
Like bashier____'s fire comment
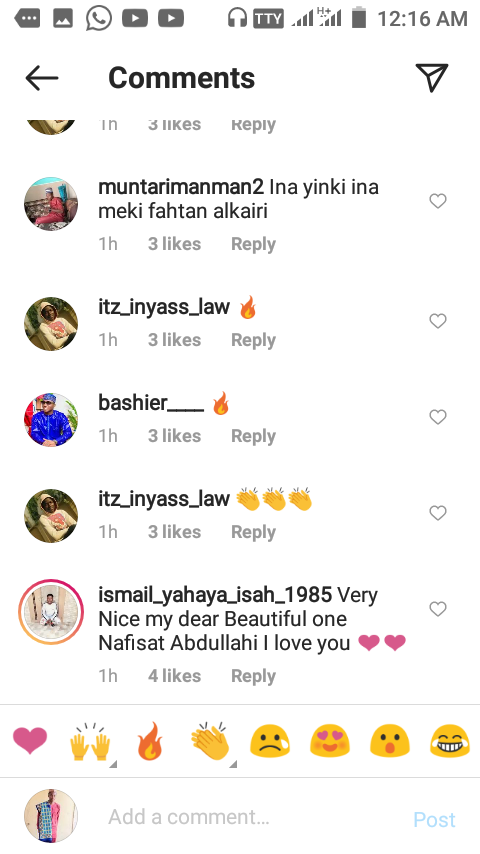pos(438,417)
